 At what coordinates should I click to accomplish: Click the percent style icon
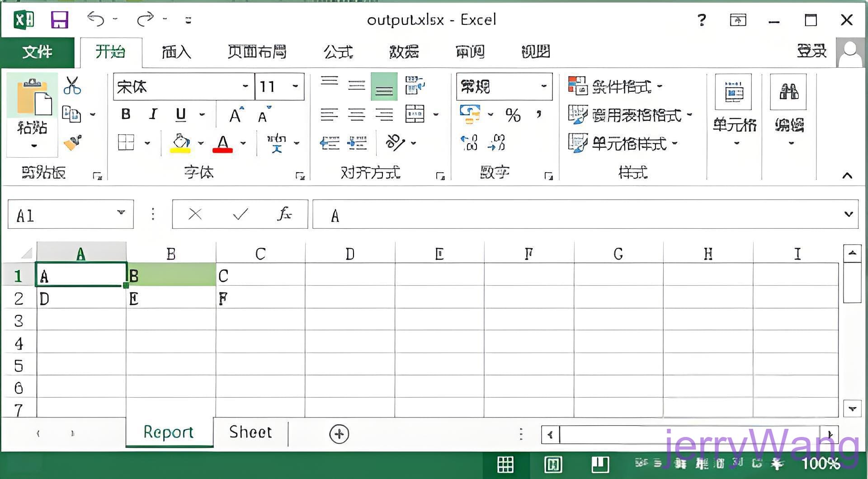(x=513, y=115)
